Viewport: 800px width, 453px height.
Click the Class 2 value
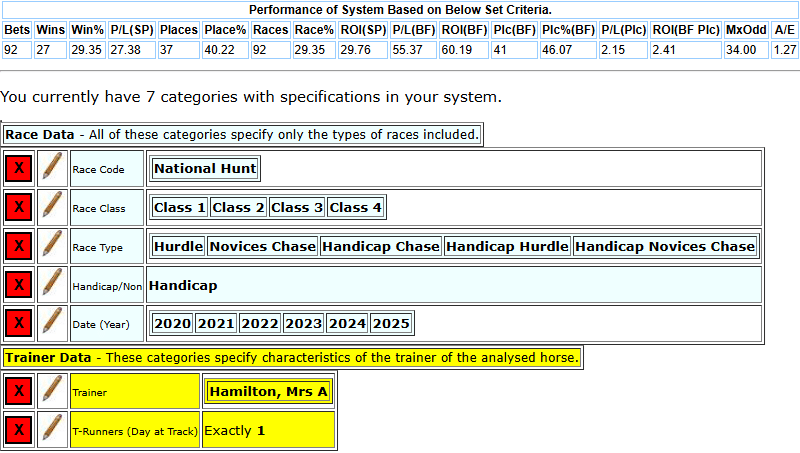(238, 208)
